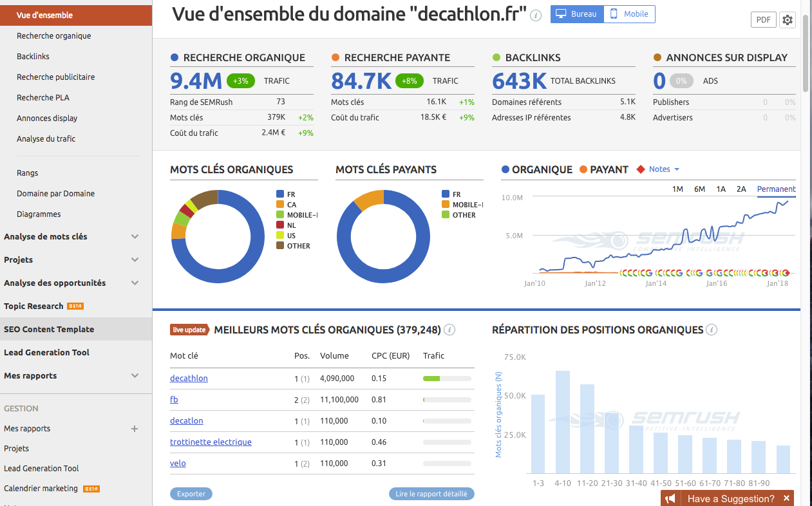Expand Mes rapports section with chevron

pyautogui.click(x=135, y=376)
